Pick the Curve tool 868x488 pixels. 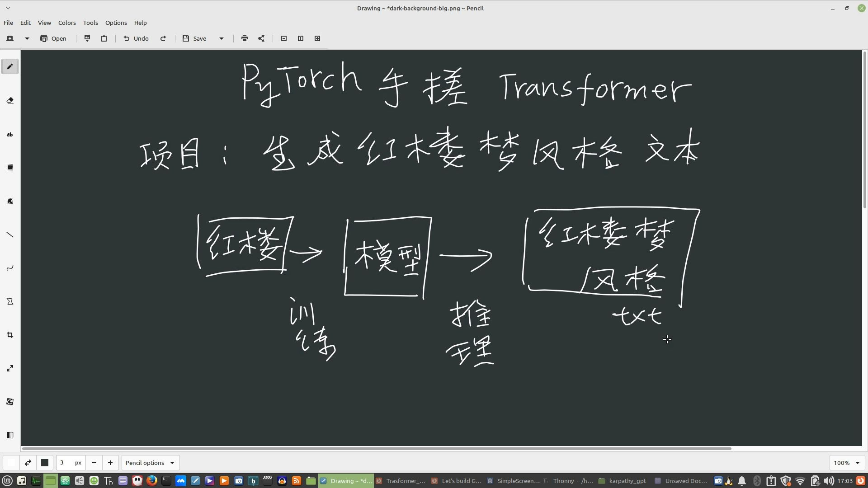point(10,268)
